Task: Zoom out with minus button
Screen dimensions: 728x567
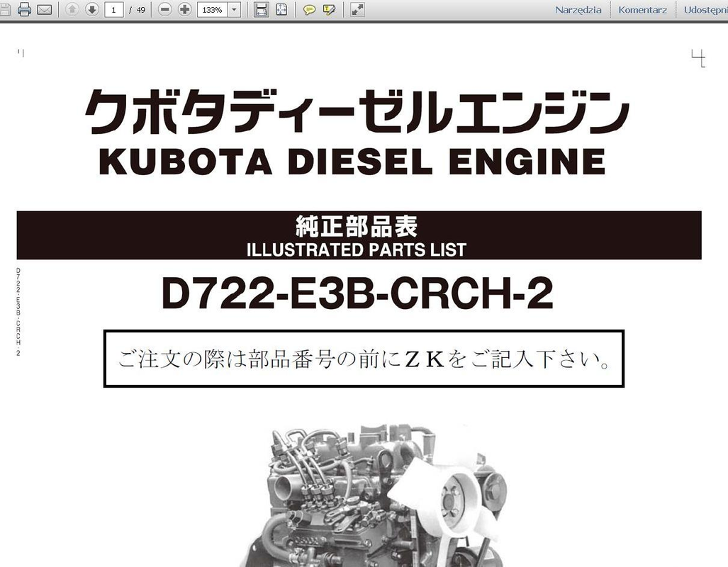Action: click(x=165, y=10)
